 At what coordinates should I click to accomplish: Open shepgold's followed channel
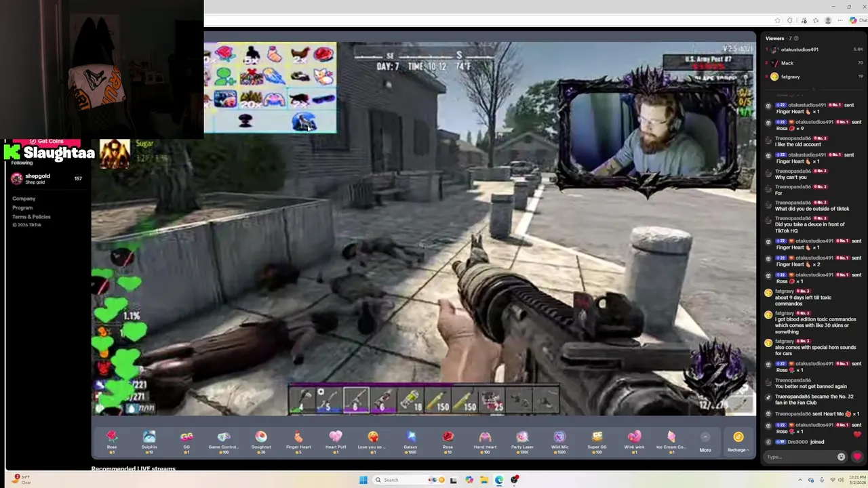[x=46, y=178]
